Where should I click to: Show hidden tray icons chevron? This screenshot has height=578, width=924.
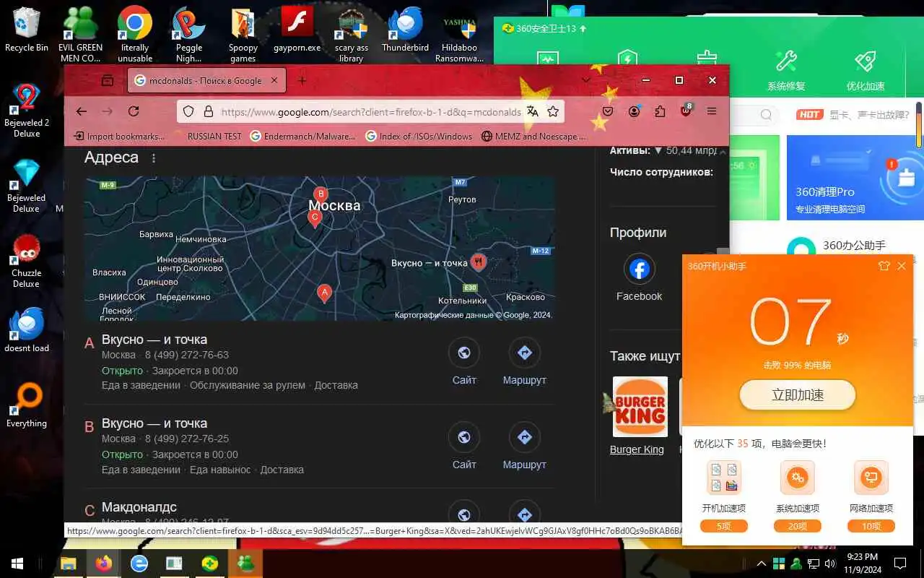pyautogui.click(x=761, y=564)
